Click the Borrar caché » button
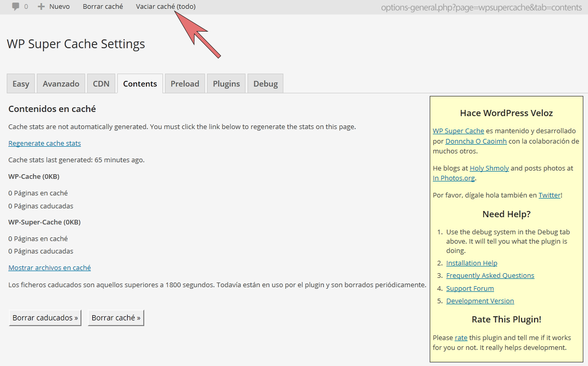Image resolution: width=588 pixels, height=366 pixels. (x=116, y=318)
